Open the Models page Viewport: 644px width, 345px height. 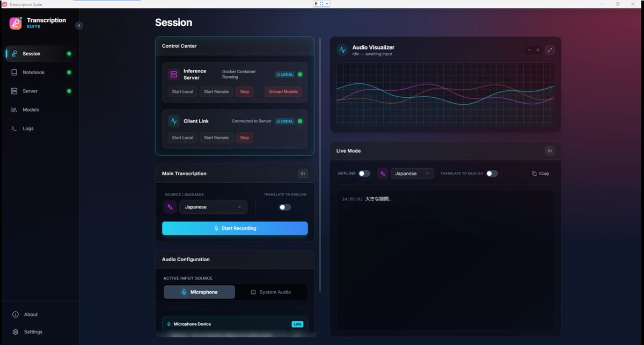tap(40, 110)
